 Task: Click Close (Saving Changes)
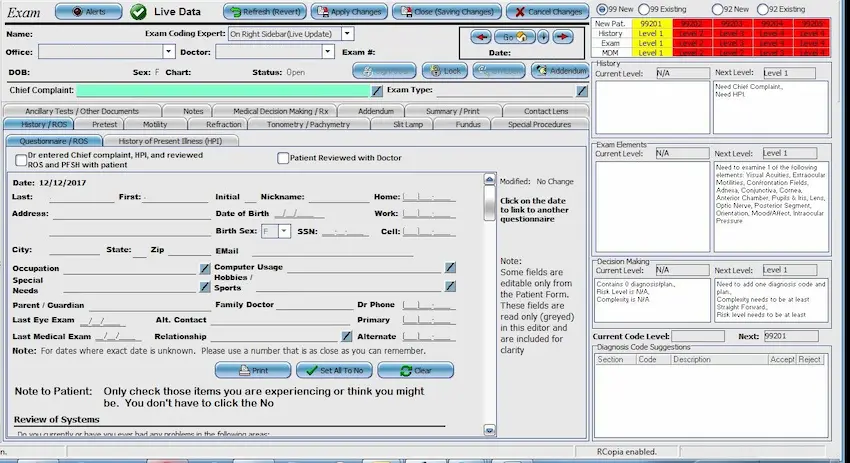447,11
